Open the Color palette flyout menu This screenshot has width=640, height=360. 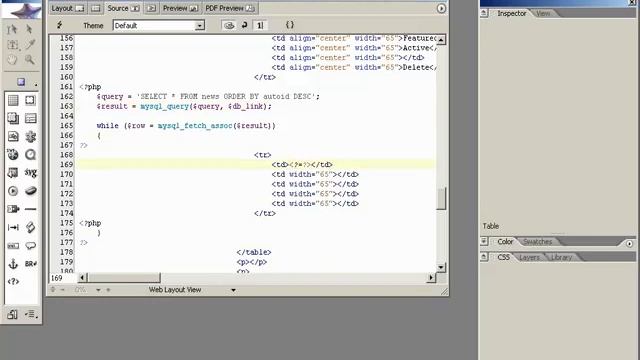(x=629, y=244)
